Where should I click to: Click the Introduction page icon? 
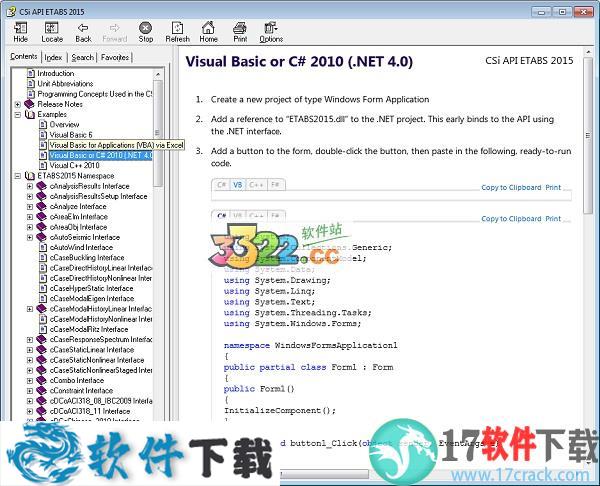click(x=31, y=73)
